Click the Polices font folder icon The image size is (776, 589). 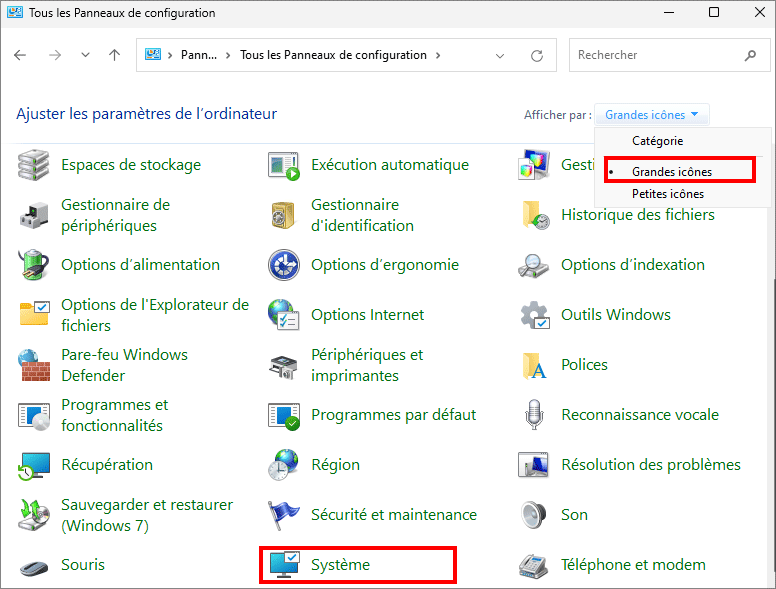pyautogui.click(x=534, y=365)
